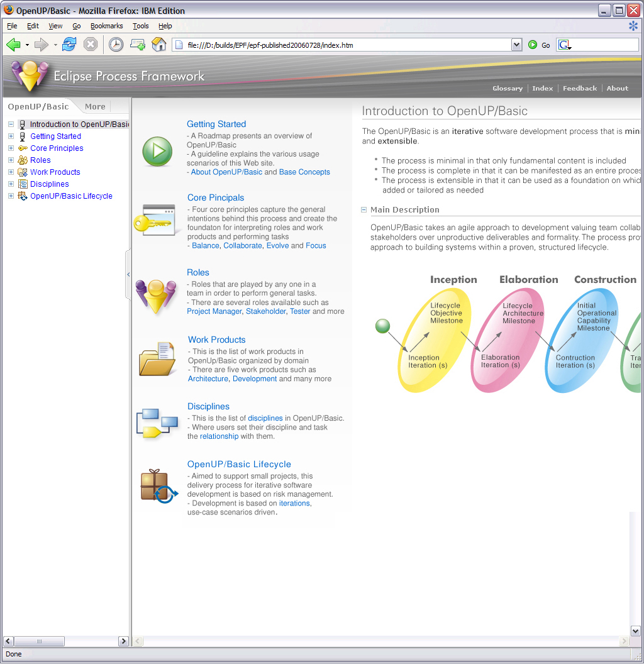The width and height of the screenshot is (644, 664).
Task: Click the Index link in the banner
Action: pos(543,88)
